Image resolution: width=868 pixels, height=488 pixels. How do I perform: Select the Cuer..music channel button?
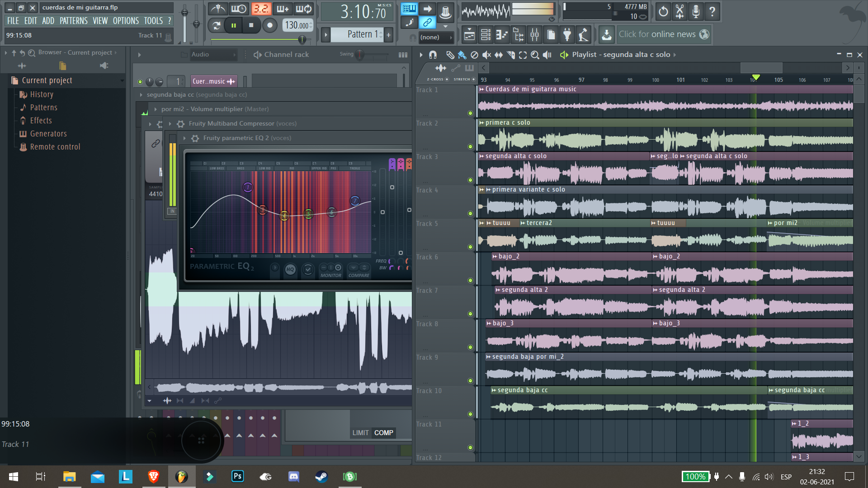pos(214,81)
